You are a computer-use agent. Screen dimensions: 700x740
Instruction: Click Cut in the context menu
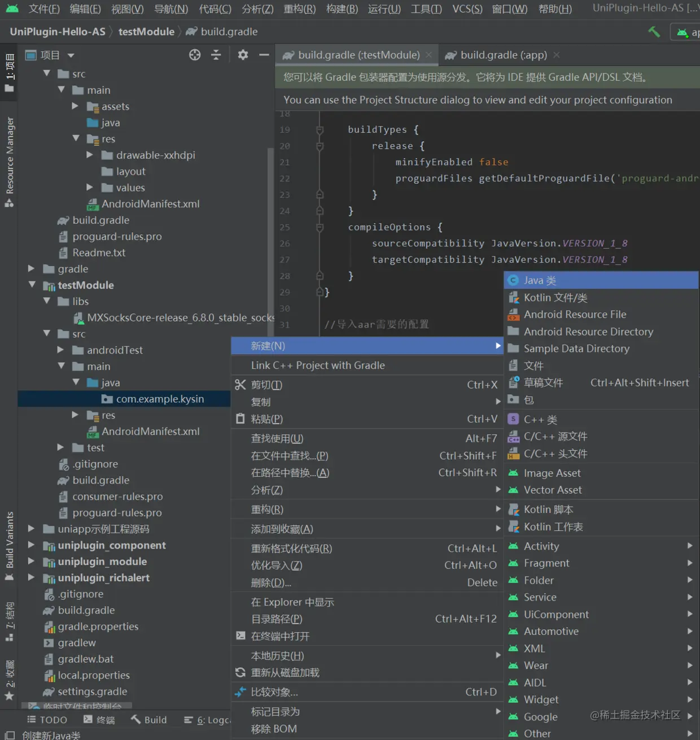pos(367,385)
